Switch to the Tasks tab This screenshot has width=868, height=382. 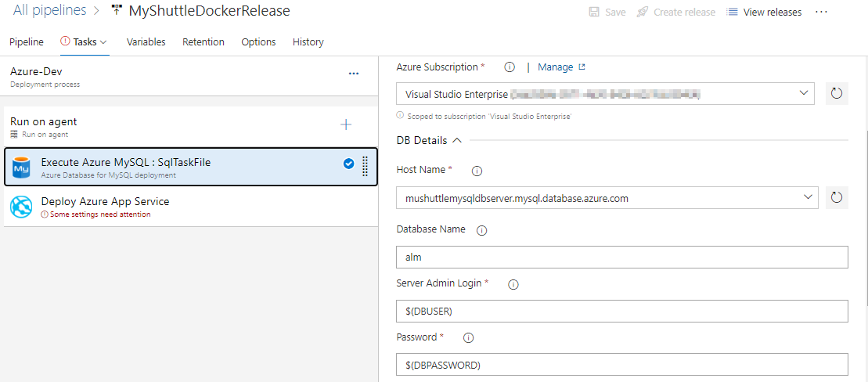(x=85, y=42)
